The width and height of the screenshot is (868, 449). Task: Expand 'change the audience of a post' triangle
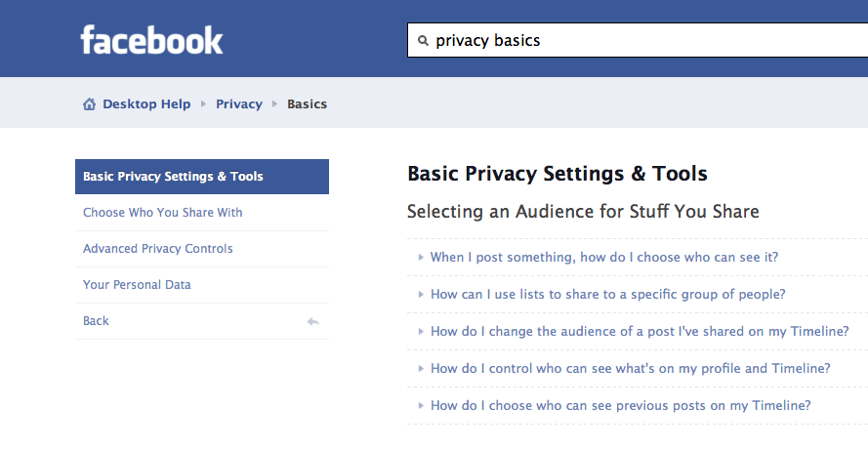[421, 332]
